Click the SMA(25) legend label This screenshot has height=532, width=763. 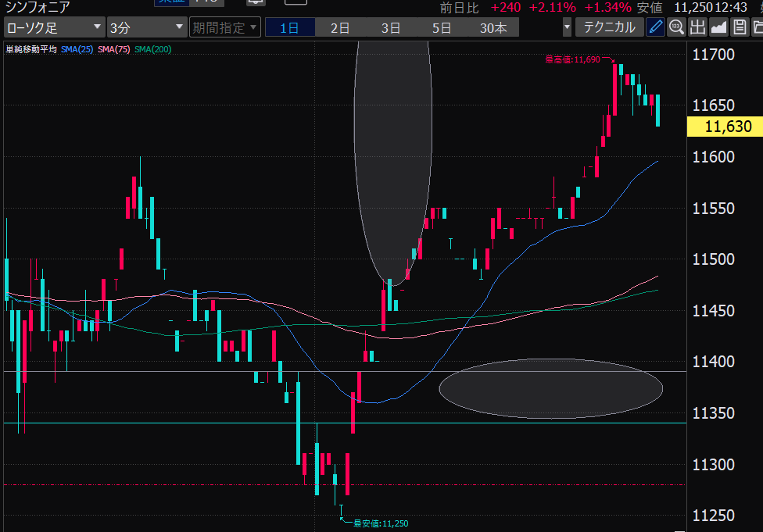point(78,49)
